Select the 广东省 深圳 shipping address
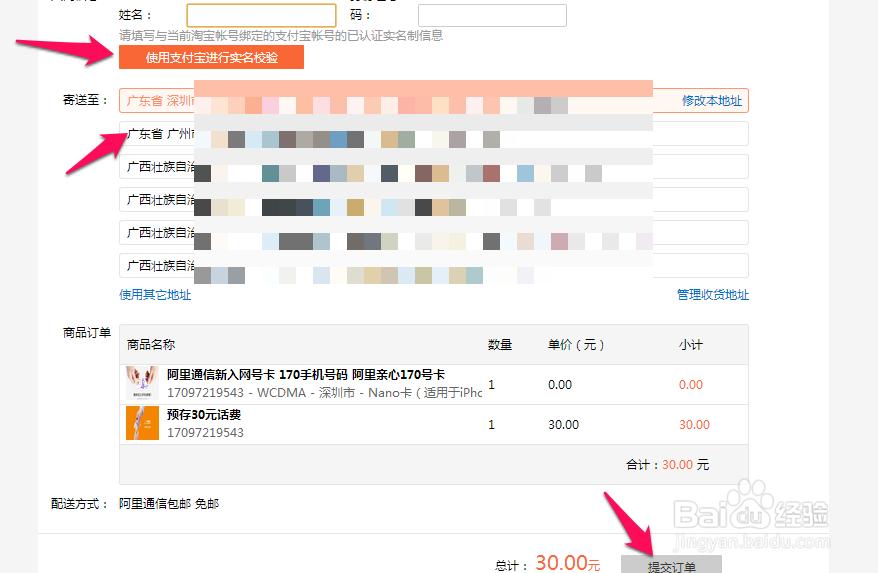This screenshot has height=573, width=878. click(x=433, y=101)
